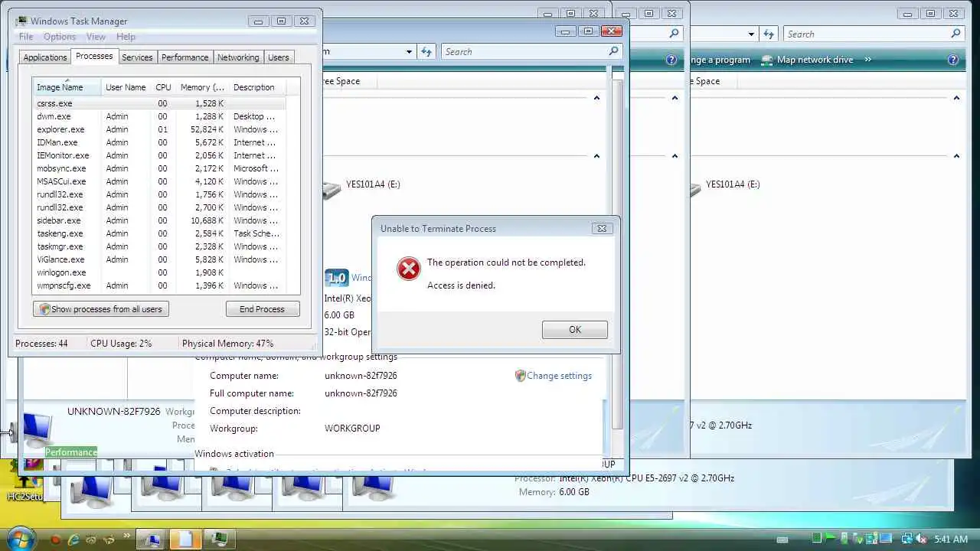Switch to the Networking tab

[238, 57]
